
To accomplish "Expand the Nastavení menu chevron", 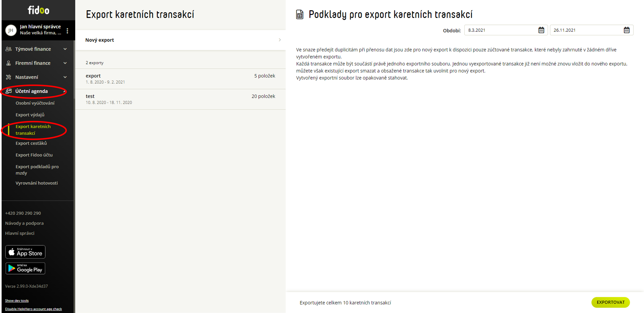I will [65, 77].
